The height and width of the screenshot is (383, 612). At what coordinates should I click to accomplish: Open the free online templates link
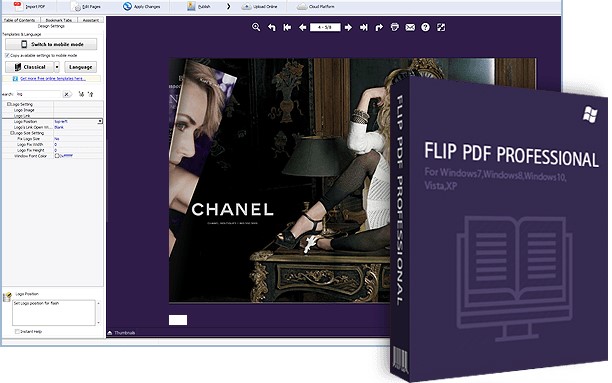point(53,78)
